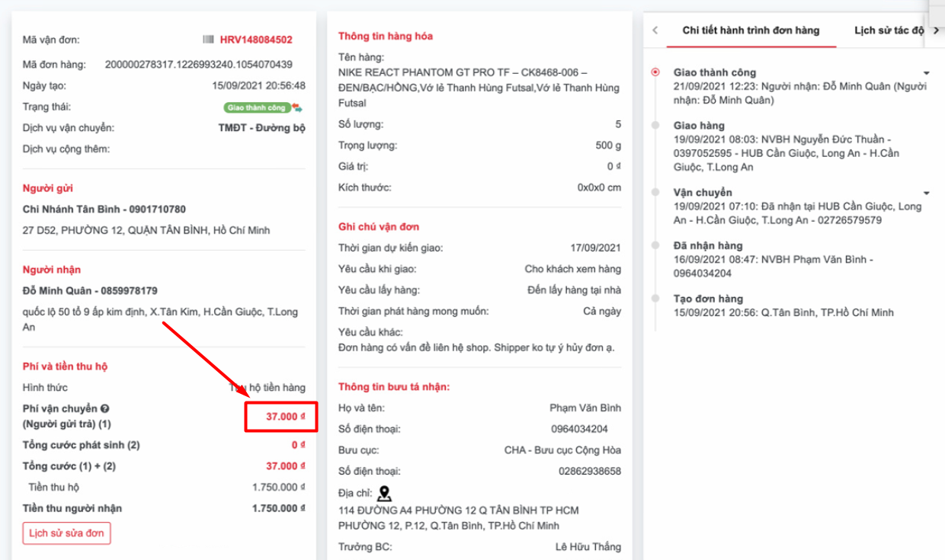This screenshot has width=945, height=560.
Task: Click the Thông tin bưu tá nhận heading
Action: pos(394,386)
